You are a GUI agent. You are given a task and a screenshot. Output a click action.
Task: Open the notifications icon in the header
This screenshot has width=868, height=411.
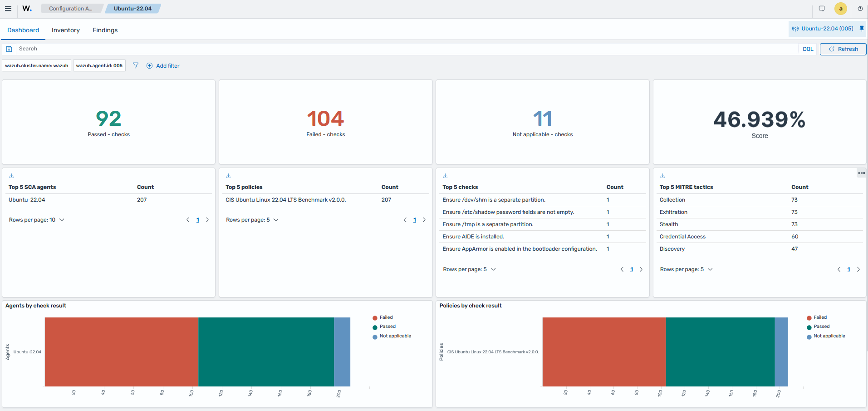pos(822,9)
